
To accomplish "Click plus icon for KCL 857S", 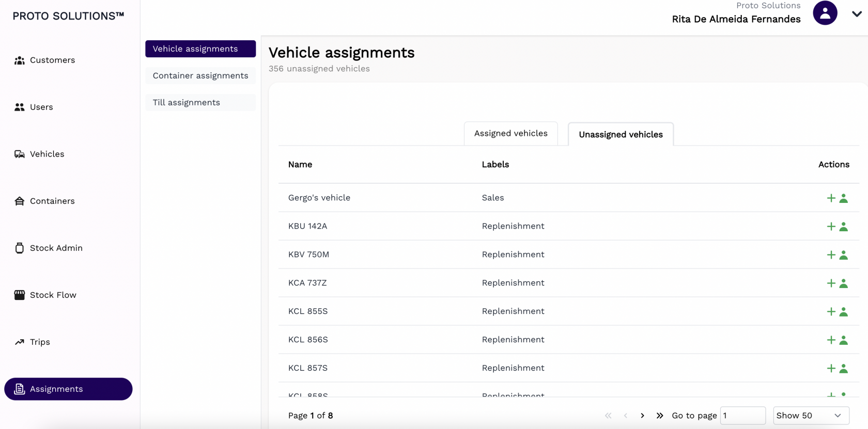I will [831, 369].
